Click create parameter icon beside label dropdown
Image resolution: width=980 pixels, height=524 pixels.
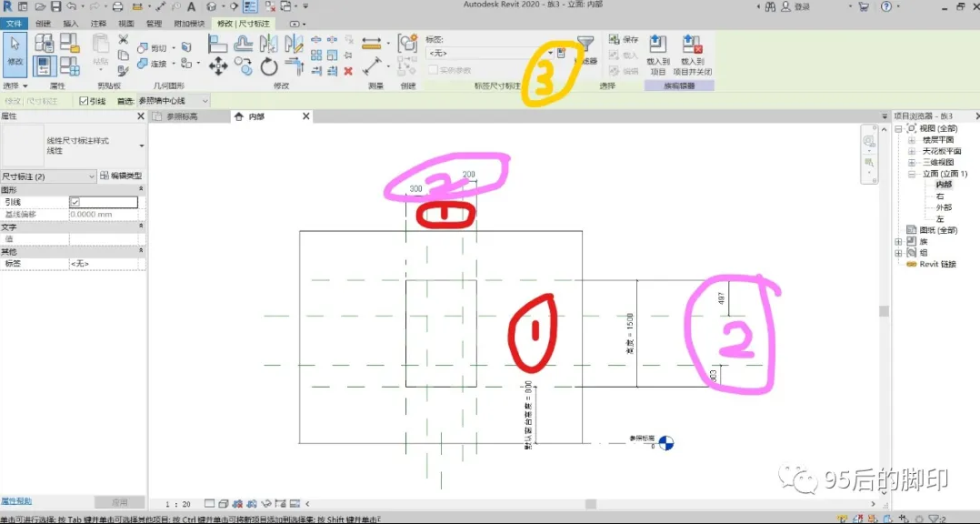click(561, 53)
